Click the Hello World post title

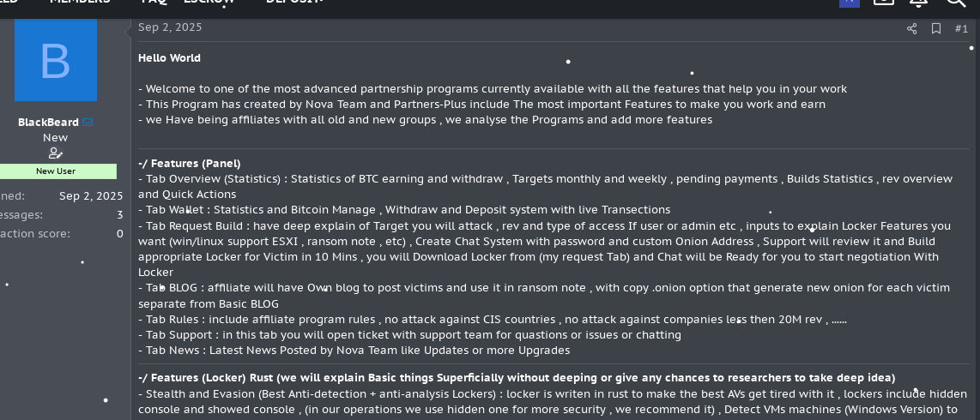tap(169, 58)
